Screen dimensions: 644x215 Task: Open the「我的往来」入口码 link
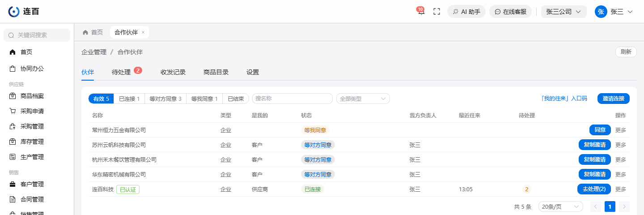coord(563,99)
